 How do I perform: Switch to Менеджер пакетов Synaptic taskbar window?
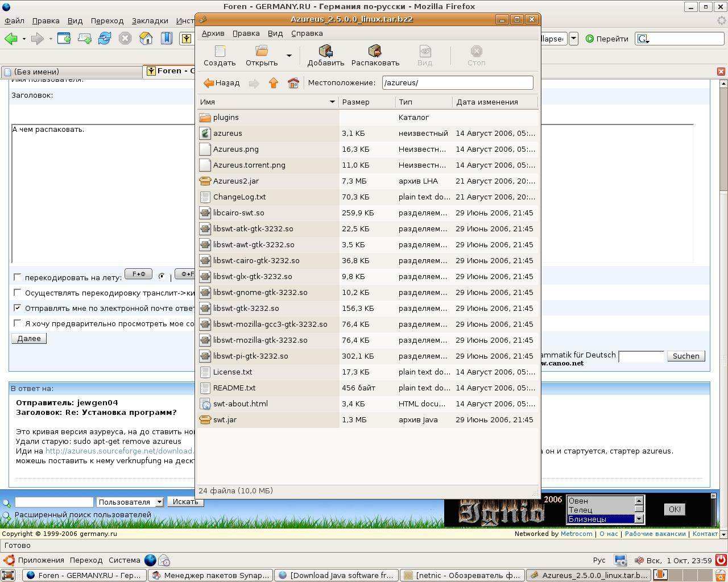[x=210, y=575]
